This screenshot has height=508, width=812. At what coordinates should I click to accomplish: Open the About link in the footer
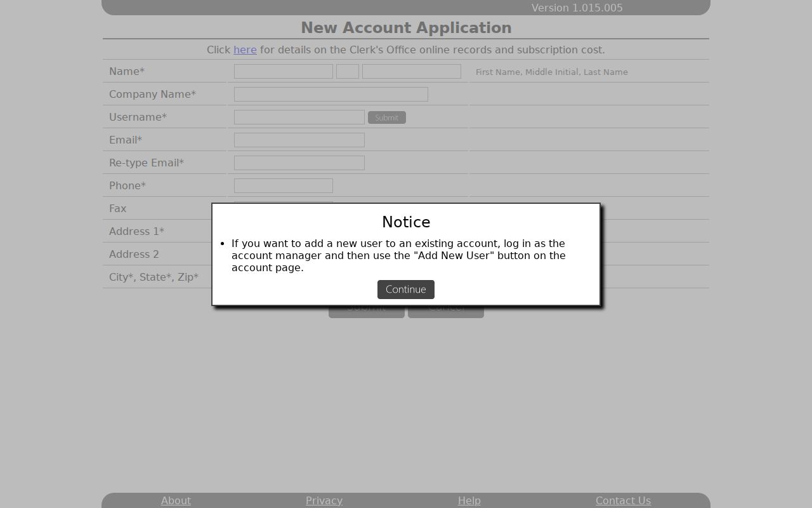(176, 500)
